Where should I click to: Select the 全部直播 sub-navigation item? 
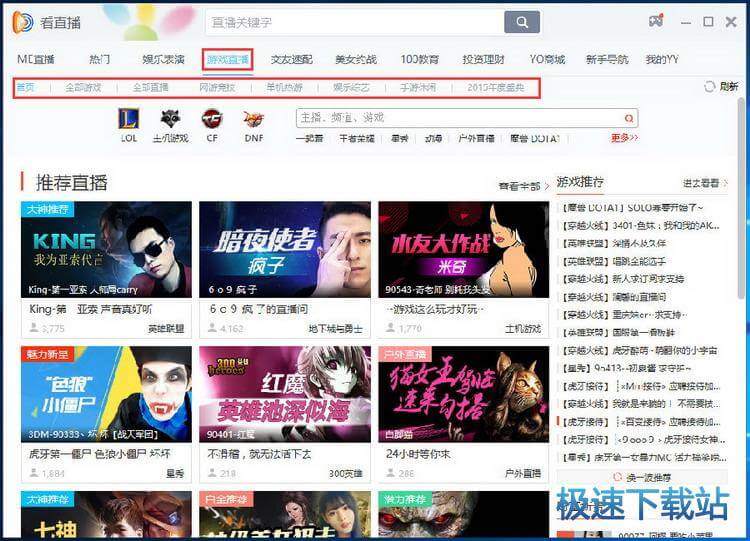[x=151, y=88]
